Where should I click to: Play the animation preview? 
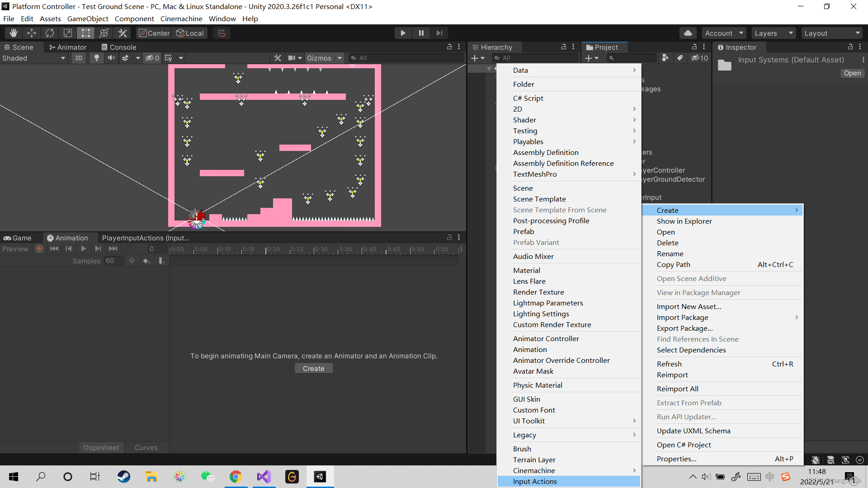click(83, 249)
